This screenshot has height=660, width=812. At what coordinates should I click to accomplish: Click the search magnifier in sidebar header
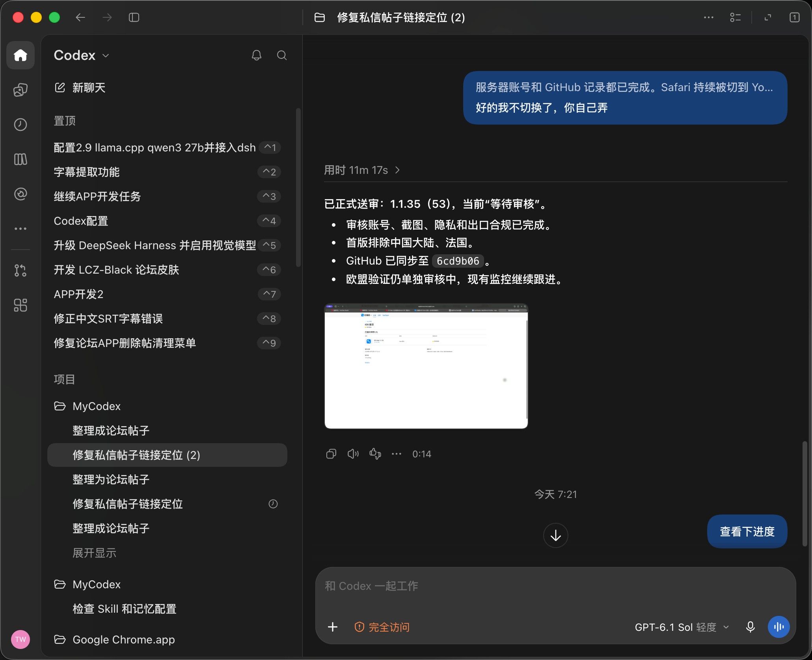coord(282,55)
